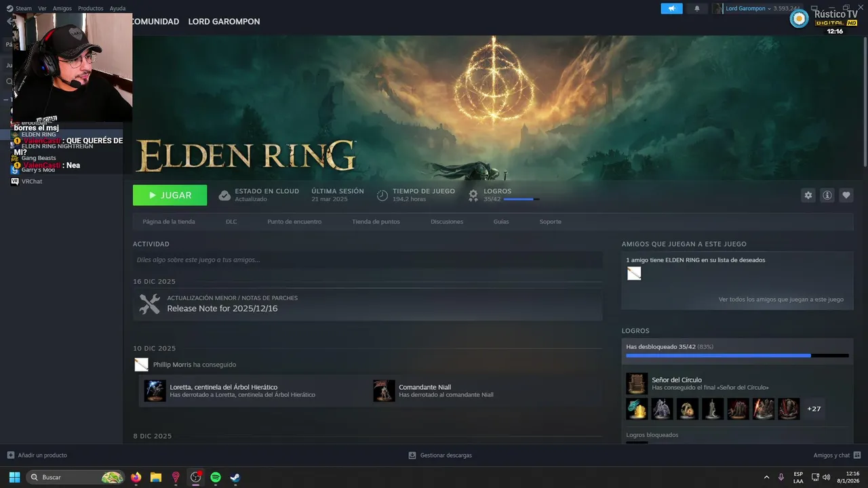Click the Comandante Niall achievement icon
This screenshot has width=868, height=488.
[384, 390]
